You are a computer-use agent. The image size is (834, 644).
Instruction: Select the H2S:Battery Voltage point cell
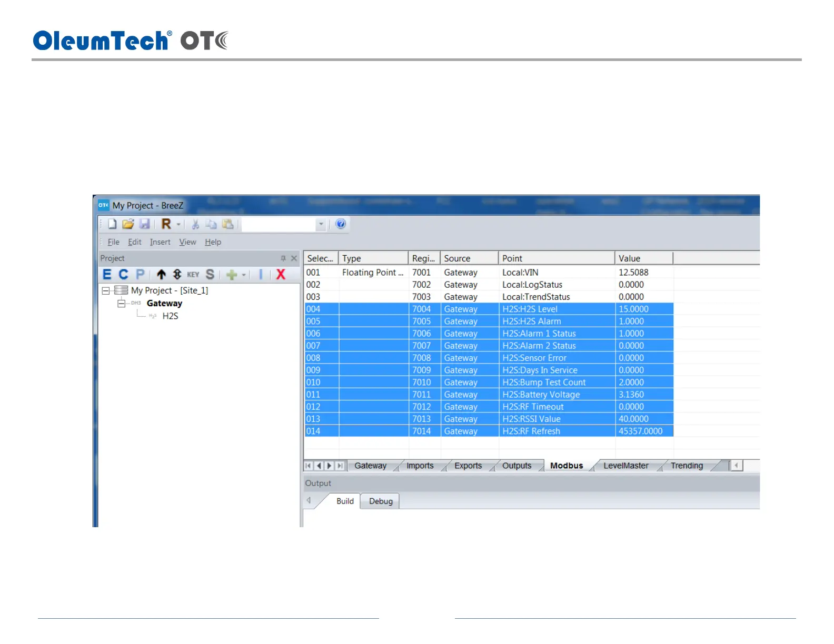pyautogui.click(x=557, y=395)
